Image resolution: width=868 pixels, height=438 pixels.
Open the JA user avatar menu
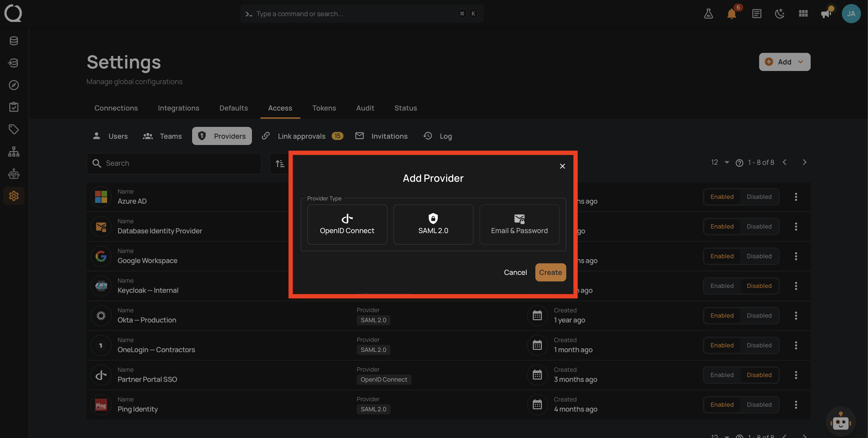click(851, 14)
